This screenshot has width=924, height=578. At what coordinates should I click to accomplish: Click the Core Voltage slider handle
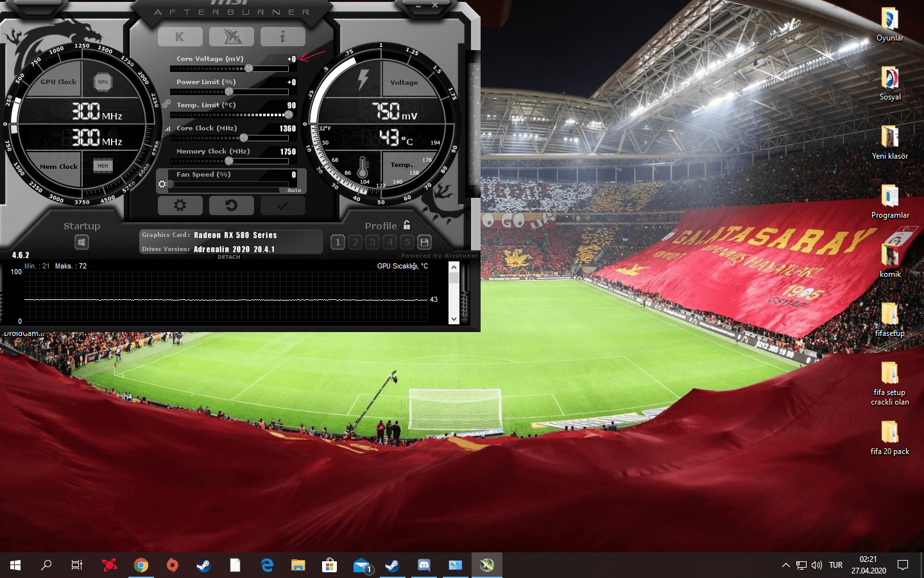pyautogui.click(x=248, y=69)
